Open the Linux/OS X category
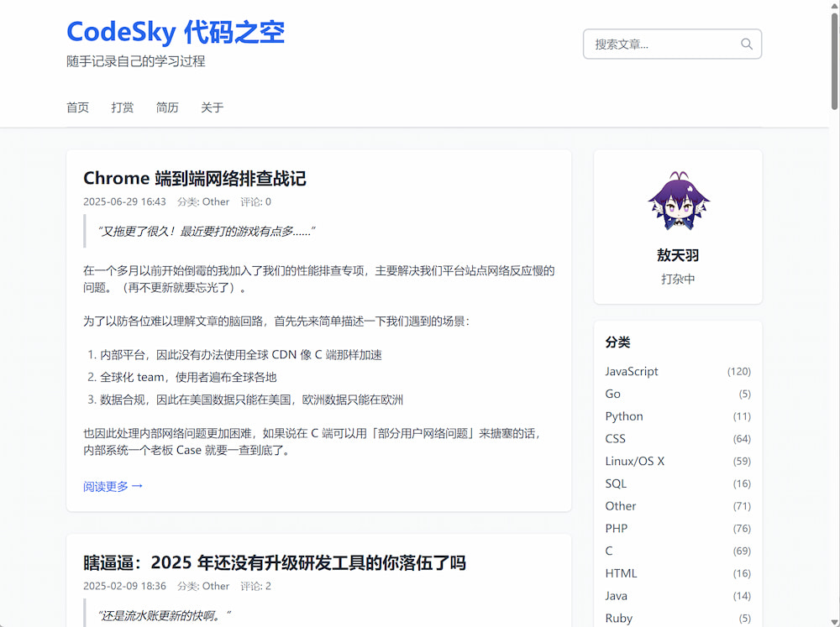Viewport: 840px width, 627px height. coord(635,461)
